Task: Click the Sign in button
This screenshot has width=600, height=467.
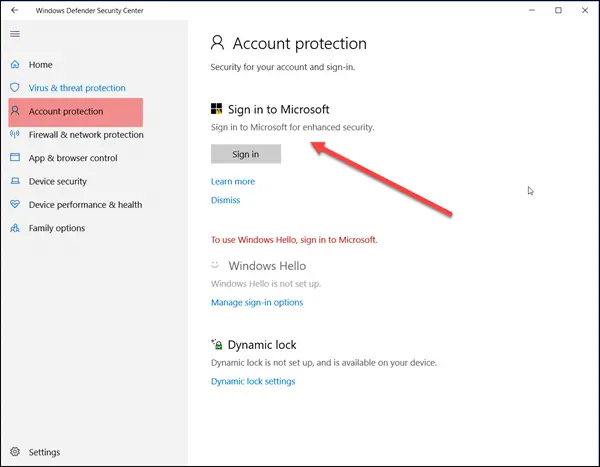Action: pyautogui.click(x=246, y=154)
